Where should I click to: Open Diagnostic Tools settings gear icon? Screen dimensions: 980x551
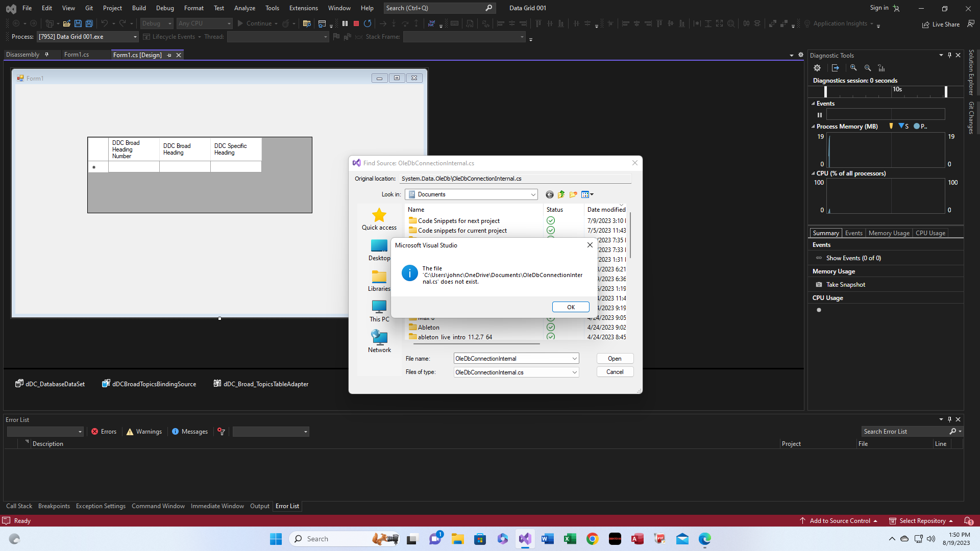coord(817,68)
